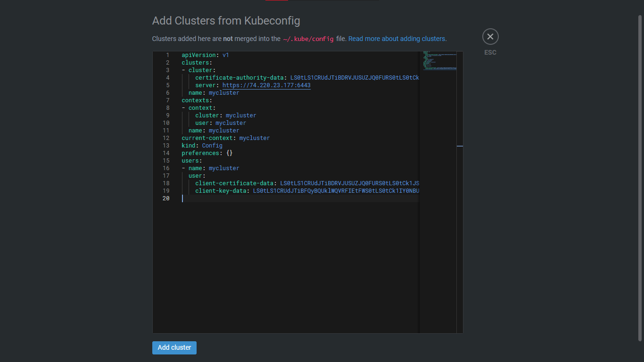Click line number 12 in the gutter
The width and height of the screenshot is (644, 362).
(x=166, y=138)
